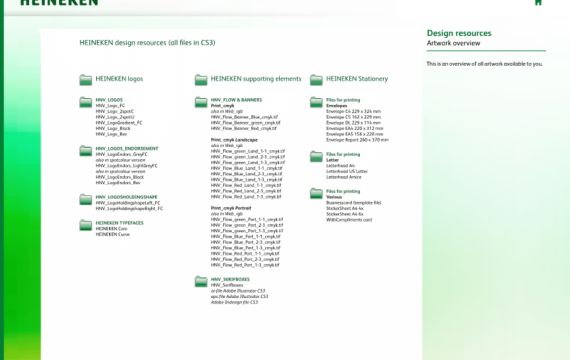Screen dimensions: 570x360
Task: Click the HEINEKEN TYPEFACES section title
Action: click(120, 223)
